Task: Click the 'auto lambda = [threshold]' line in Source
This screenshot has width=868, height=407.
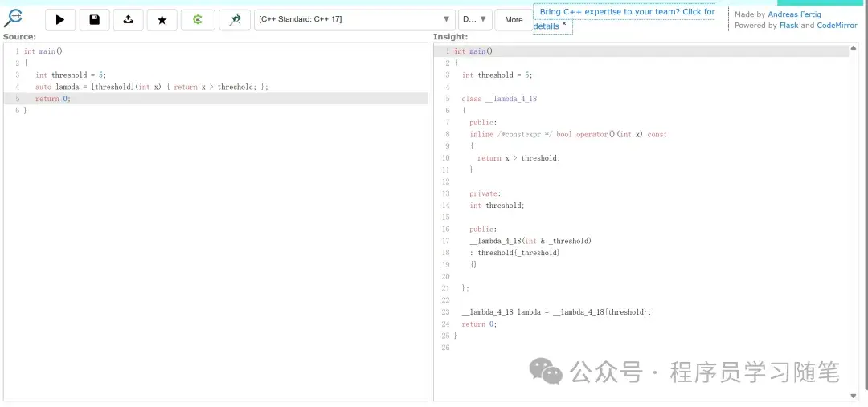Action: pos(152,87)
